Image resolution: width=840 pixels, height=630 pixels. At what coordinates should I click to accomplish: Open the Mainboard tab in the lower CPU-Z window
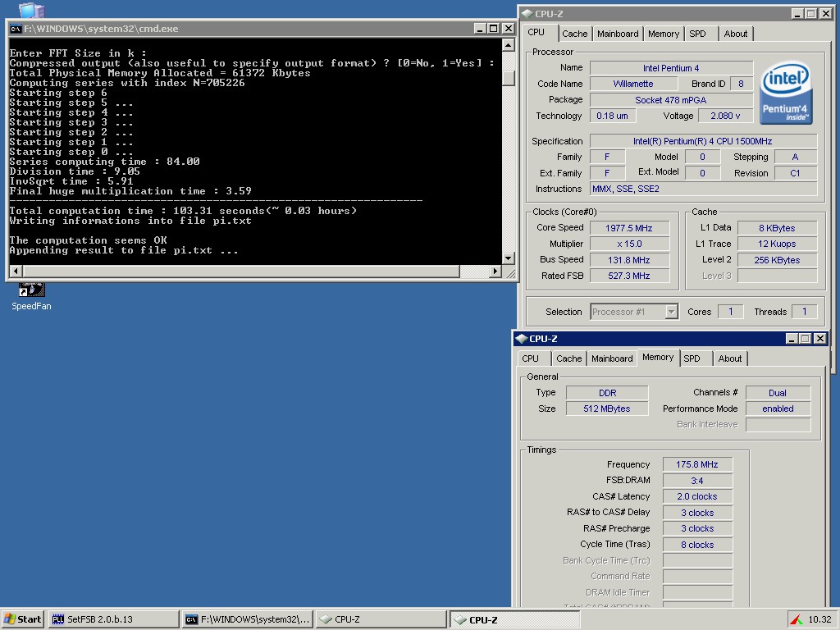click(612, 358)
